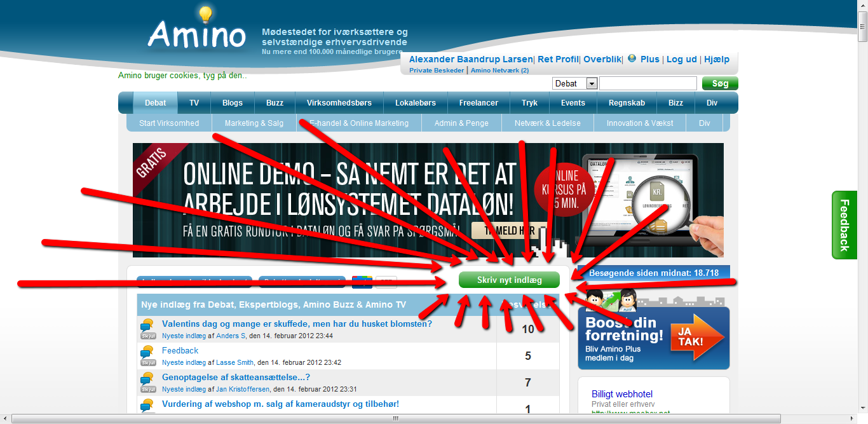The width and height of the screenshot is (868, 424).
Task: Open the Amino Netværk (2) link
Action: coord(500,71)
